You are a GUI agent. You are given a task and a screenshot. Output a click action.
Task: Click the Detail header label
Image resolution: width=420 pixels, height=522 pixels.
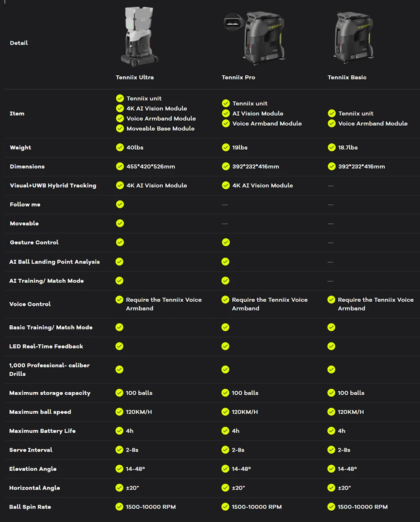[x=19, y=43]
